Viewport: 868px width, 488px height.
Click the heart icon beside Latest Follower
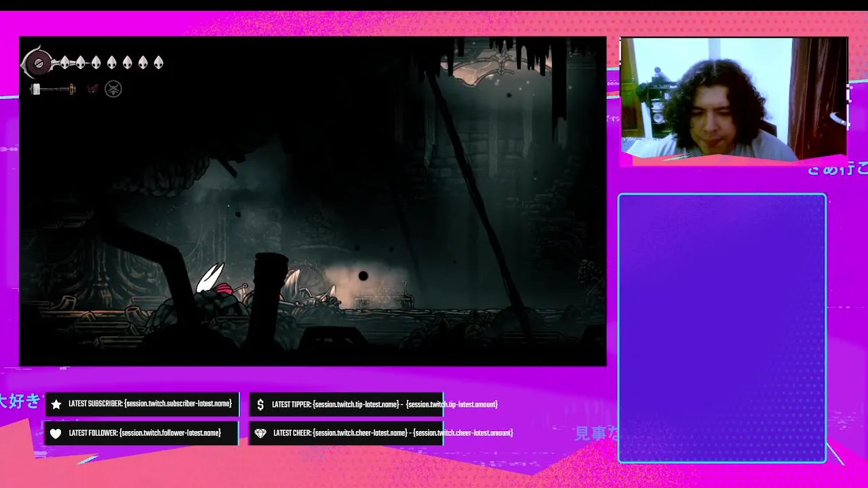click(x=56, y=433)
